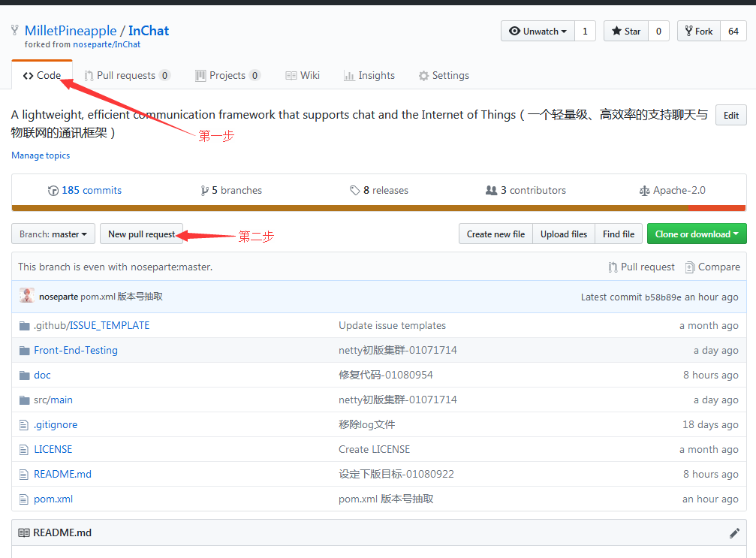Open the watchers count 1
Image resolution: width=756 pixels, height=558 pixels.
point(585,31)
